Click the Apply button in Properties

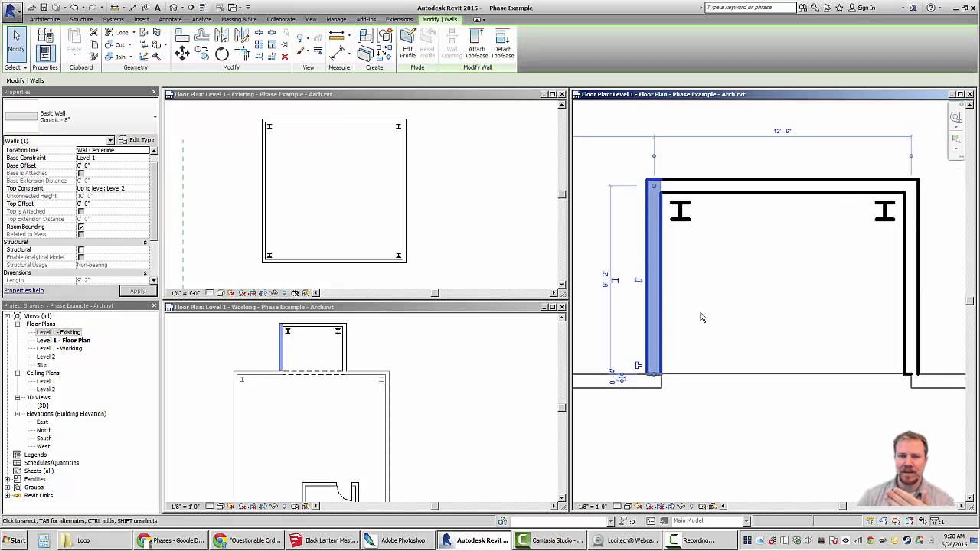click(138, 291)
